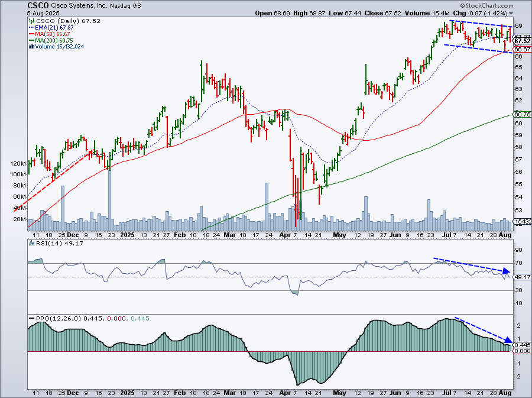This screenshot has height=398, width=532.
Task: Expand the dropdown arrow after Chg percentage
Action: tap(511, 13)
